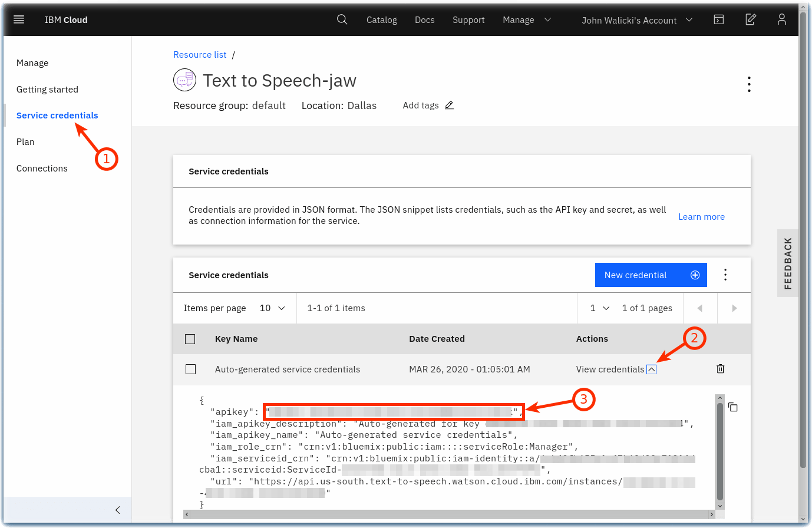Go to next page arrow

click(x=734, y=308)
